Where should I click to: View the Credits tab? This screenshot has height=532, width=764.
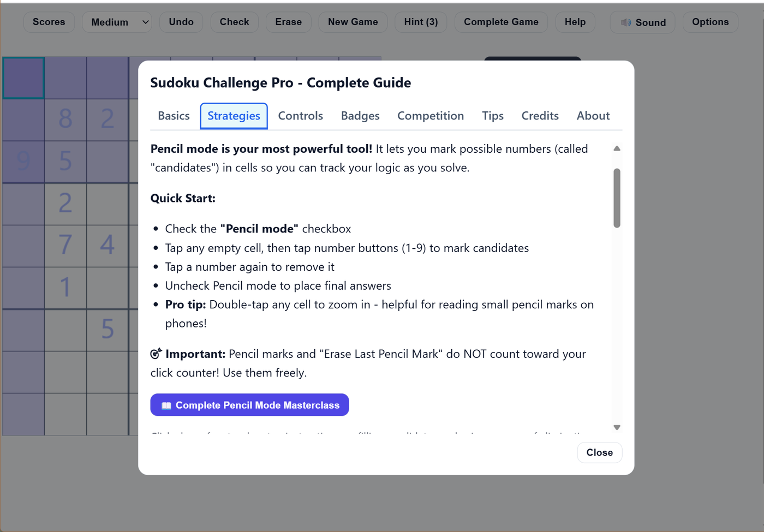[540, 116]
